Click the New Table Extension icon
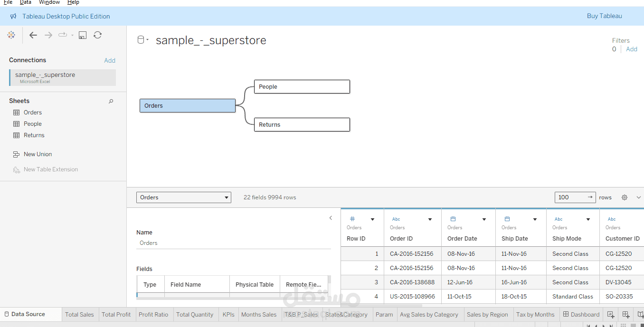The height and width of the screenshot is (327, 644). [16, 169]
